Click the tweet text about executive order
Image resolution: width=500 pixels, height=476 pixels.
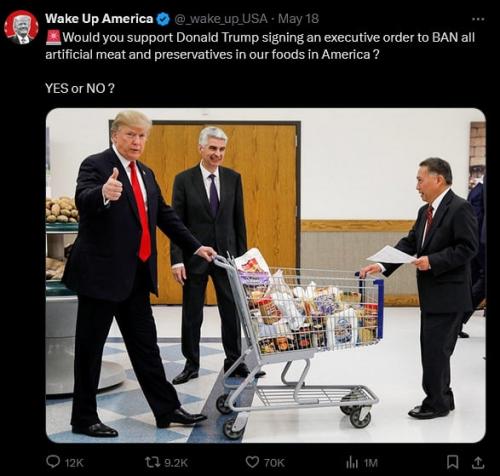(x=260, y=46)
